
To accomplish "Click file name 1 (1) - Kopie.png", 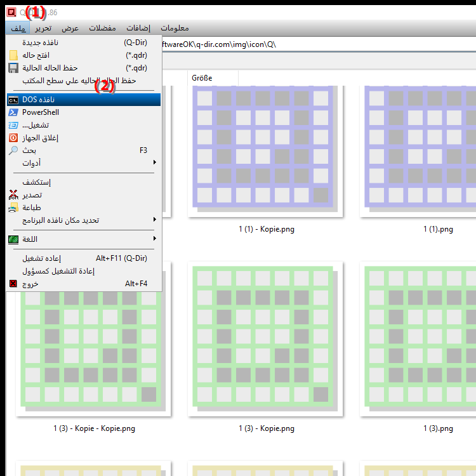I will [x=267, y=229].
